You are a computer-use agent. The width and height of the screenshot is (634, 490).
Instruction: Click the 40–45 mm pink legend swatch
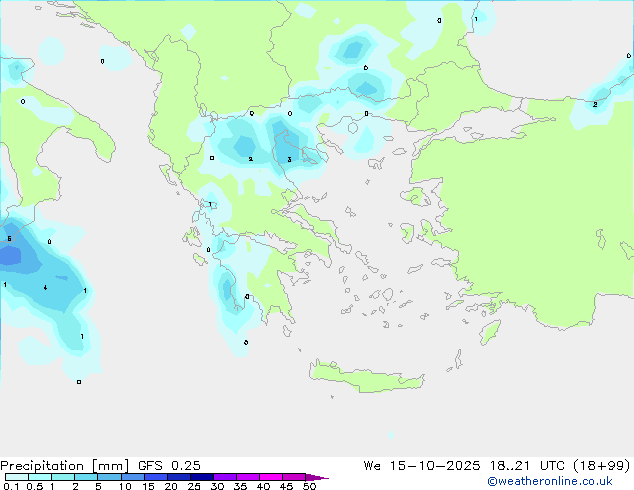(x=271, y=477)
